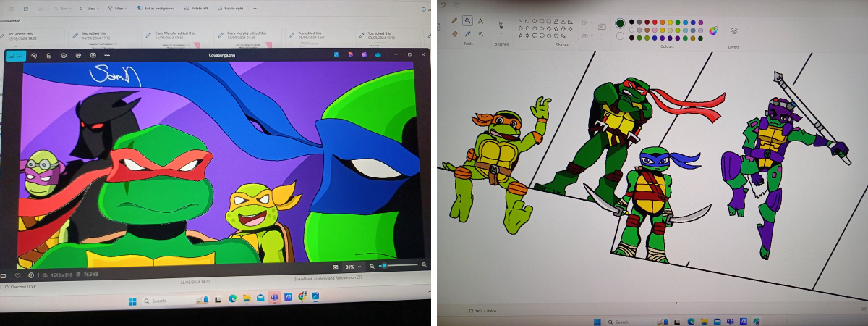Click the rotate icon in Photos viewer toolbar

pos(34,55)
